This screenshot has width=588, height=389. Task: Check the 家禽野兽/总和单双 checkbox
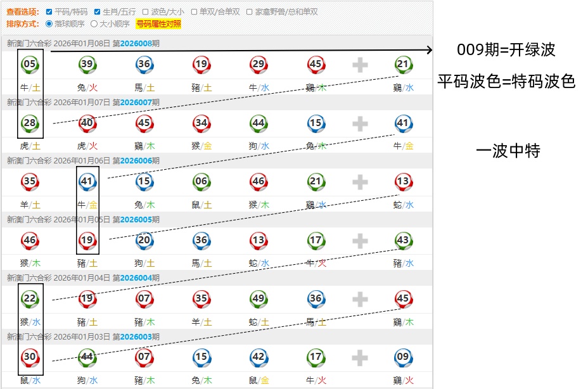(249, 12)
